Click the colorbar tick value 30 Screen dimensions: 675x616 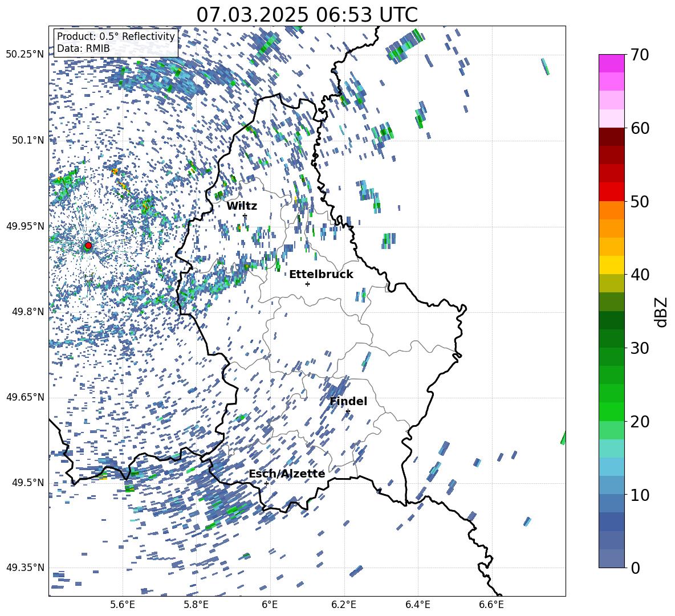[x=640, y=348]
